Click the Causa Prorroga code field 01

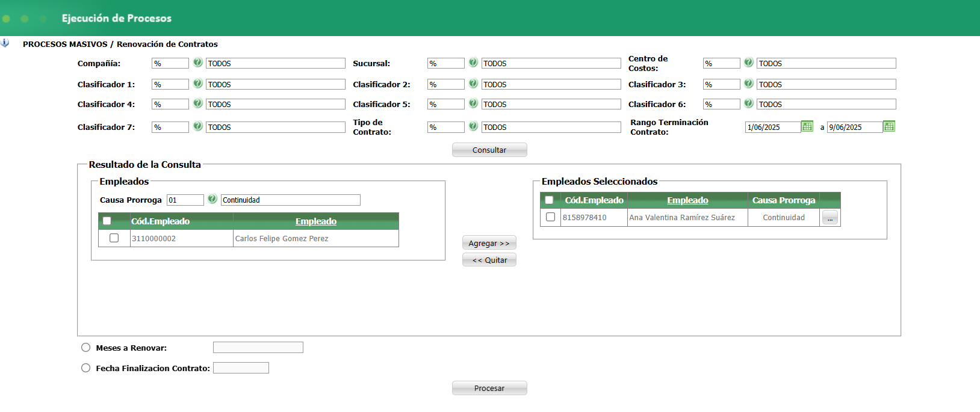(x=185, y=200)
